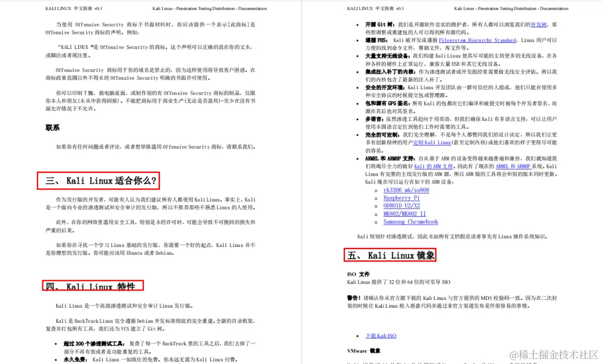The height and width of the screenshot is (364, 602).
Task: Open the Samsung Chromebook link
Action: tap(410, 222)
